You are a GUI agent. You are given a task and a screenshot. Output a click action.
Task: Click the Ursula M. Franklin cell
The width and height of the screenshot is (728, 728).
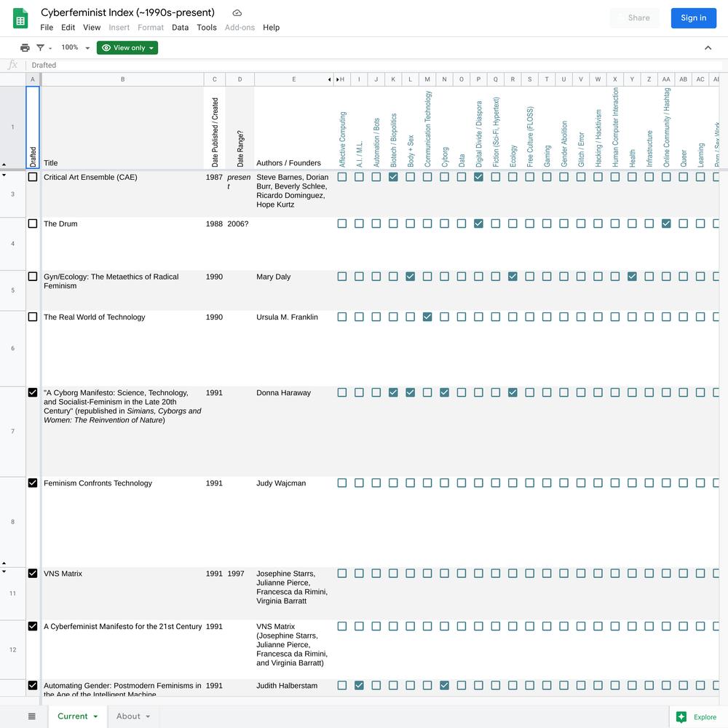294,348
